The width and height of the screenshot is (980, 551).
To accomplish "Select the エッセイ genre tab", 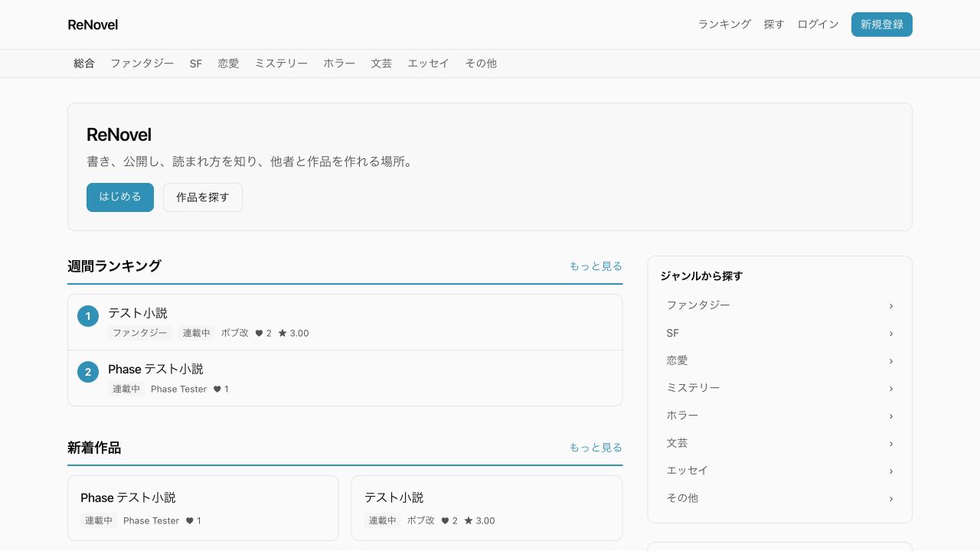I will coord(429,64).
